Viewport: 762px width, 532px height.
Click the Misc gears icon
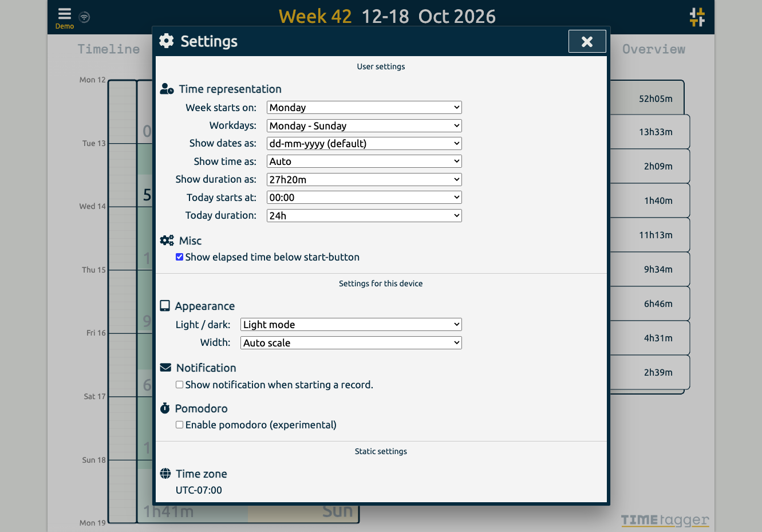[167, 241]
